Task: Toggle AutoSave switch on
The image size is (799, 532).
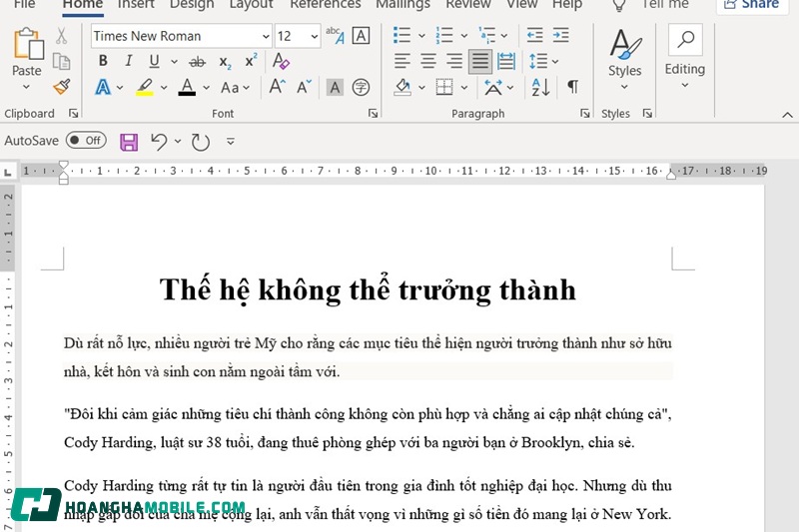Action: [86, 140]
